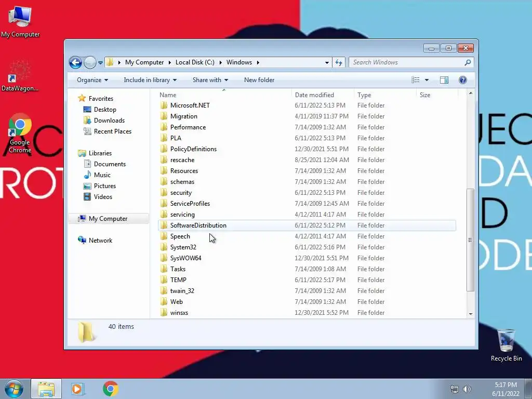Click the Start button on taskbar
The image size is (532, 399).
tap(14, 389)
